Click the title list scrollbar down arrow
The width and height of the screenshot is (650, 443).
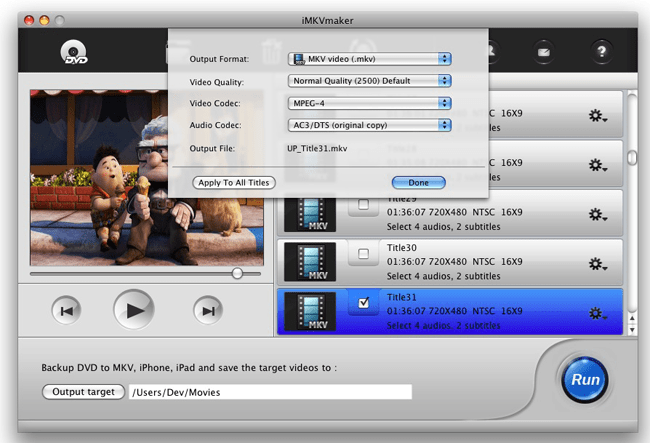pos(632,330)
